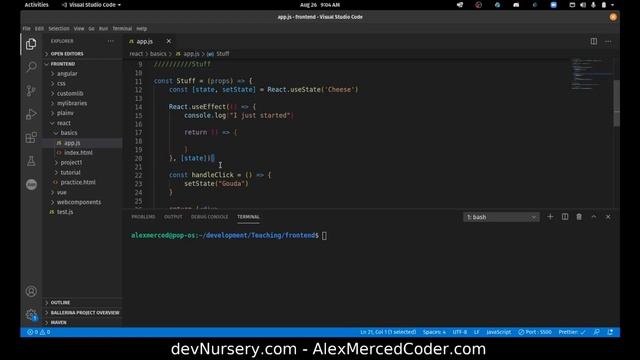Open the Edit menu
Image resolution: width=640 pixels, height=360 pixels.
coord(39,29)
